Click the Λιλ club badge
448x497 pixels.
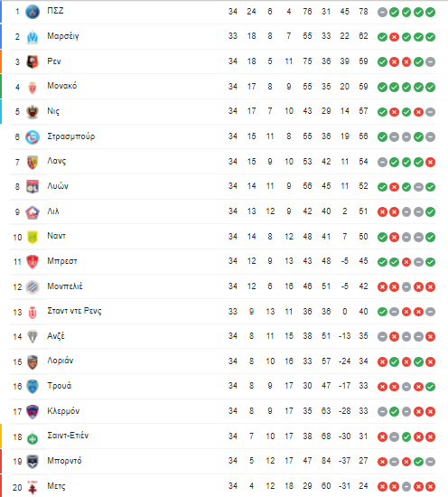point(33,212)
